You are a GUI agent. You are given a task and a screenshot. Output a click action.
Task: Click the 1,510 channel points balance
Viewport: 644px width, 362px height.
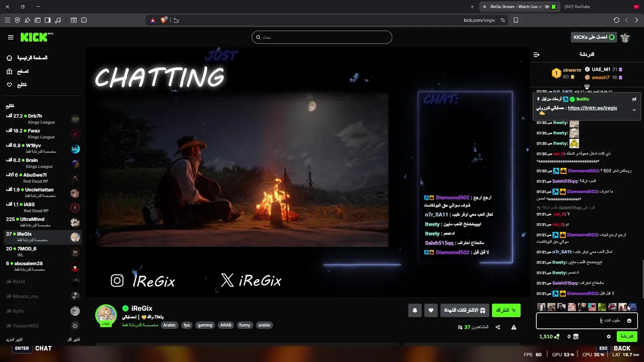549,337
